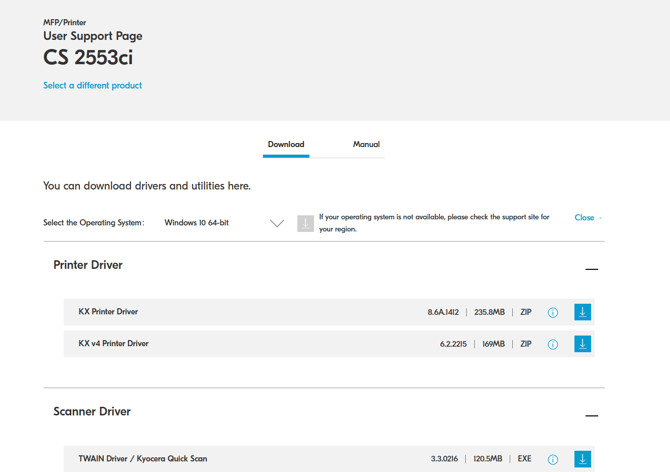Screen dimensions: 670x472
Task: Collapse the Printer Driver section
Action: tap(591, 269)
